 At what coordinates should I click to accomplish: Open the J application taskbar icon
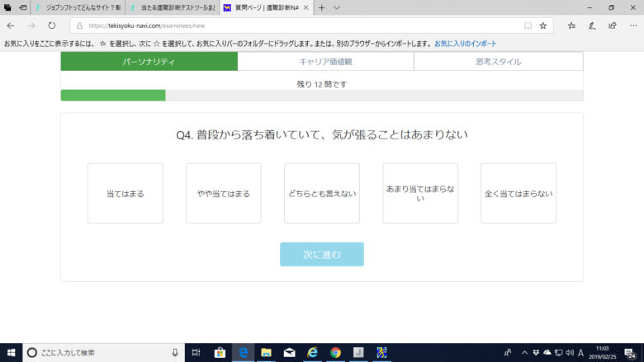[x=358, y=353]
